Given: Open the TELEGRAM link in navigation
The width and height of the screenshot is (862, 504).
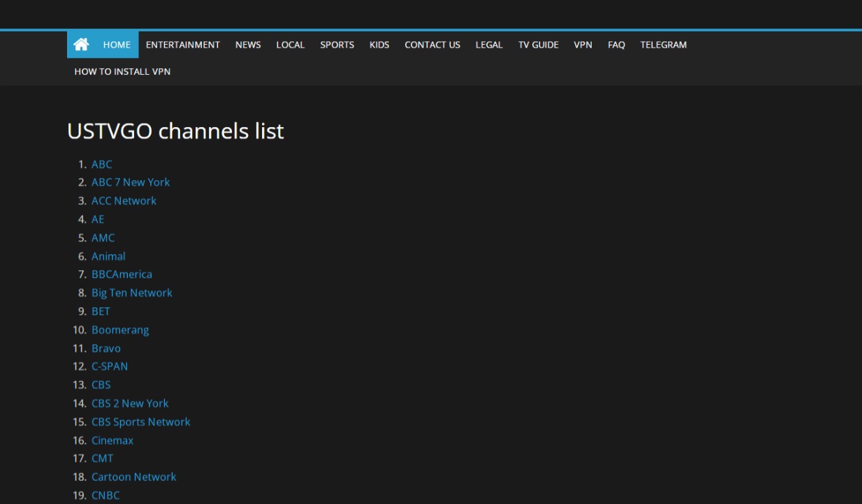Looking at the screenshot, I should (664, 45).
